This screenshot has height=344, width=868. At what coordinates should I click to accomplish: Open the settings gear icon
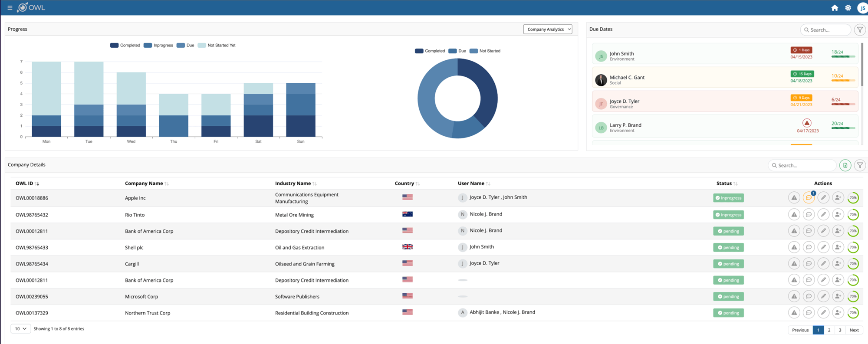(x=848, y=8)
